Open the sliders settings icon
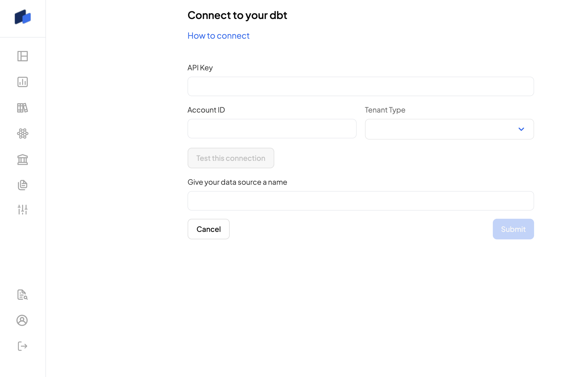 pos(23,210)
